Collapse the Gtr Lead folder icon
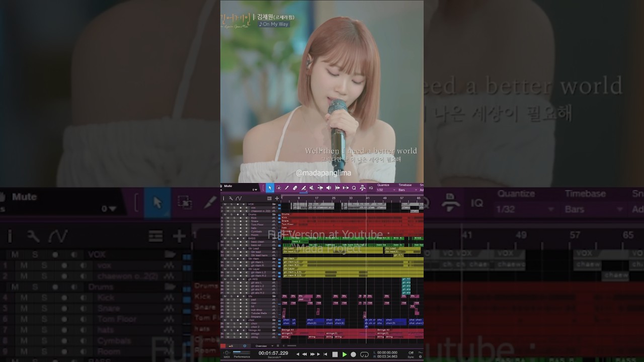Screen dimensions: 644x362 tap(274, 248)
